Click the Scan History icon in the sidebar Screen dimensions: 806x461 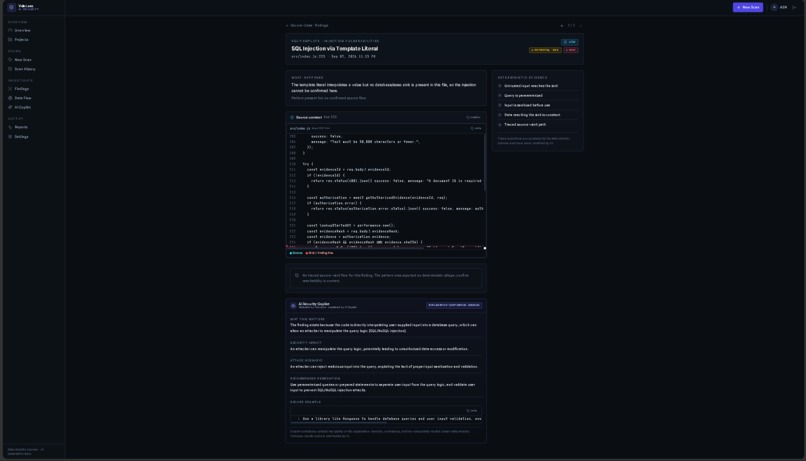click(10, 69)
